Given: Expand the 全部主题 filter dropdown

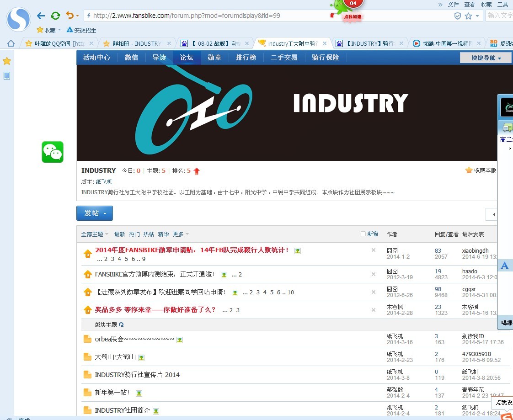Looking at the screenshot, I should [x=95, y=234].
